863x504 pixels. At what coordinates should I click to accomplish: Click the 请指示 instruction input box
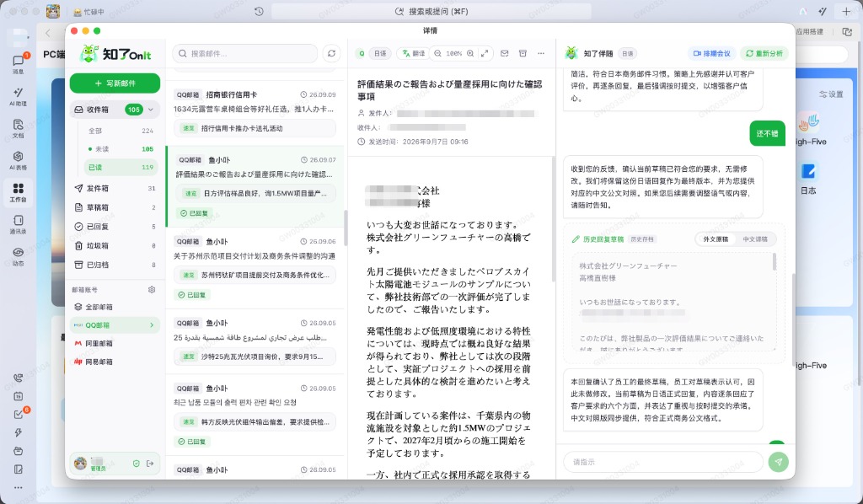click(x=662, y=462)
